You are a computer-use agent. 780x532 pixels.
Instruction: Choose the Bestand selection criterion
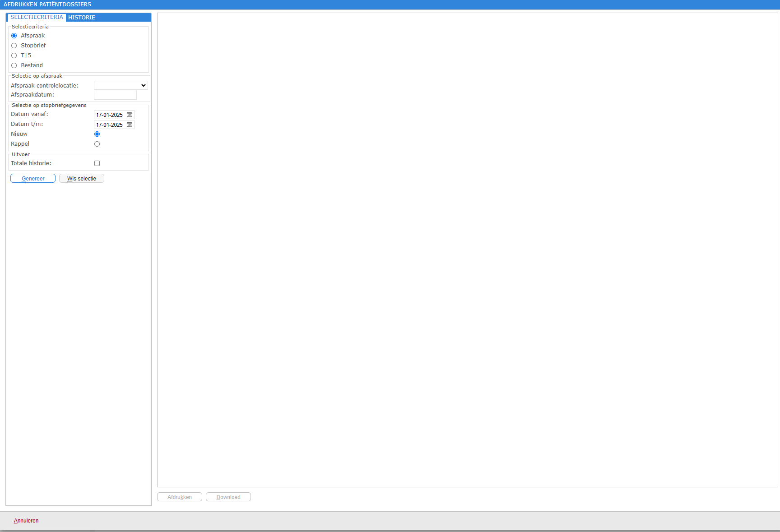tap(14, 65)
